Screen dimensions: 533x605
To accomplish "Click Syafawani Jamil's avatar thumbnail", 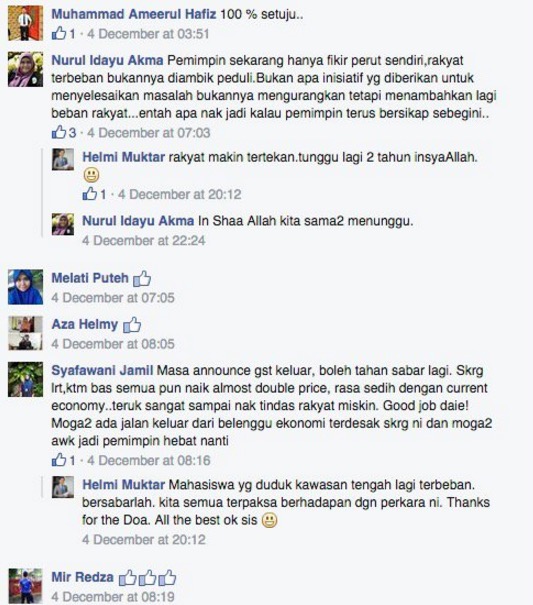I will [x=25, y=379].
